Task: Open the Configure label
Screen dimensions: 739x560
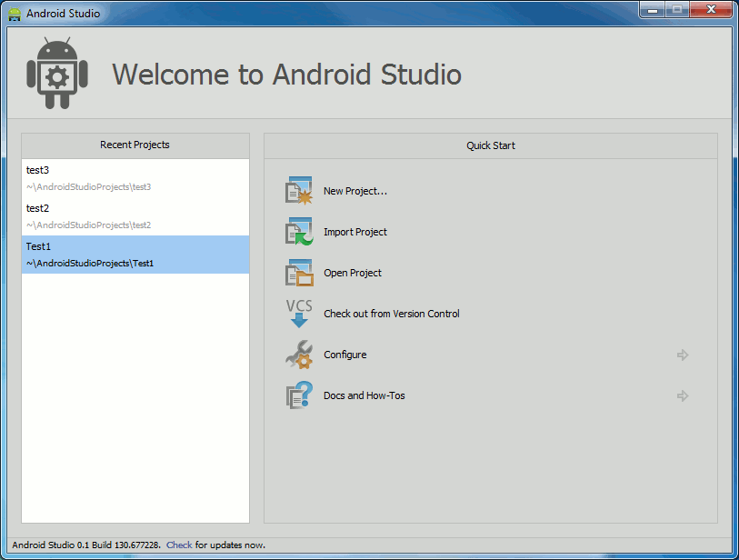Action: click(345, 355)
